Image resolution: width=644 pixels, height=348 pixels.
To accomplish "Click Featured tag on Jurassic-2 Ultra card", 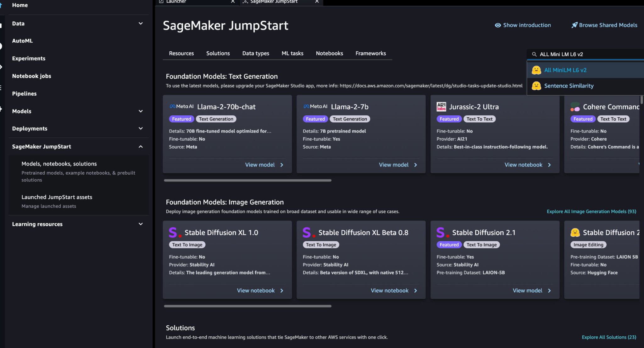I will point(449,119).
